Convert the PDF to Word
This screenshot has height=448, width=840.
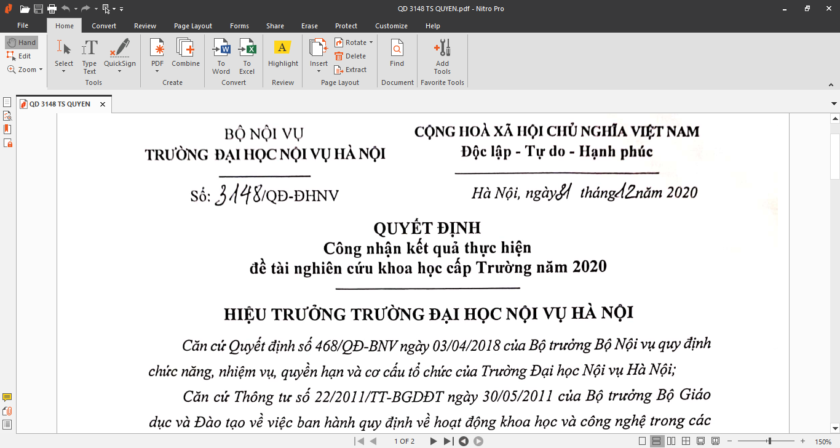coord(221,54)
